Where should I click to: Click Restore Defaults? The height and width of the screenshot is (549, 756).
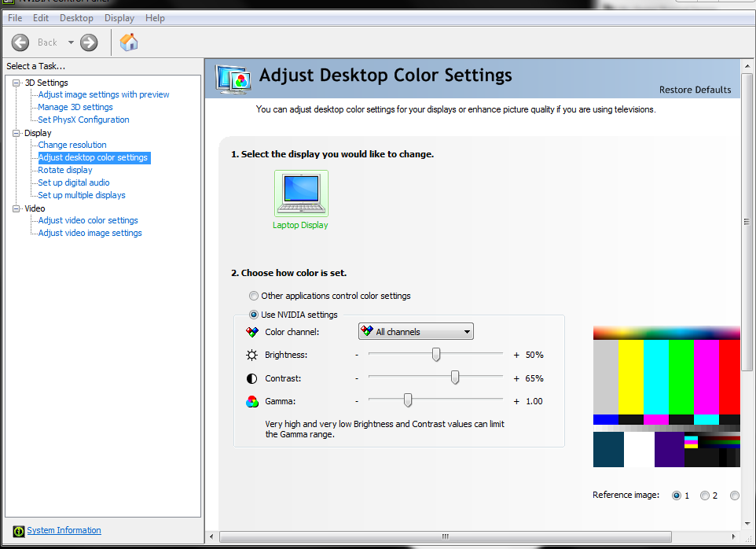695,90
